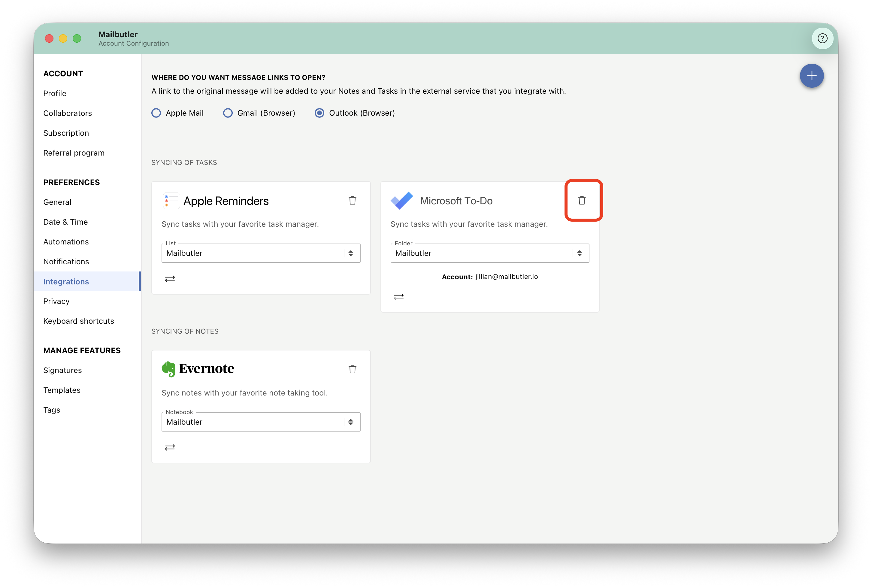Open Privacy preferences
The height and width of the screenshot is (588, 872).
[x=56, y=302]
